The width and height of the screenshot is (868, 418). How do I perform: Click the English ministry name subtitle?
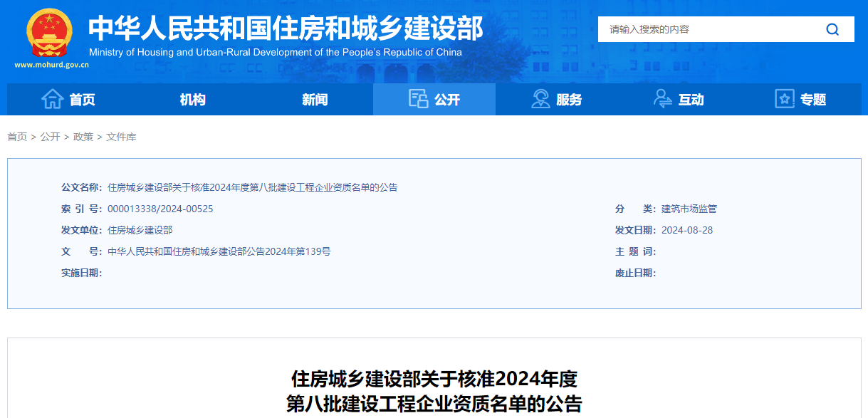point(276,52)
